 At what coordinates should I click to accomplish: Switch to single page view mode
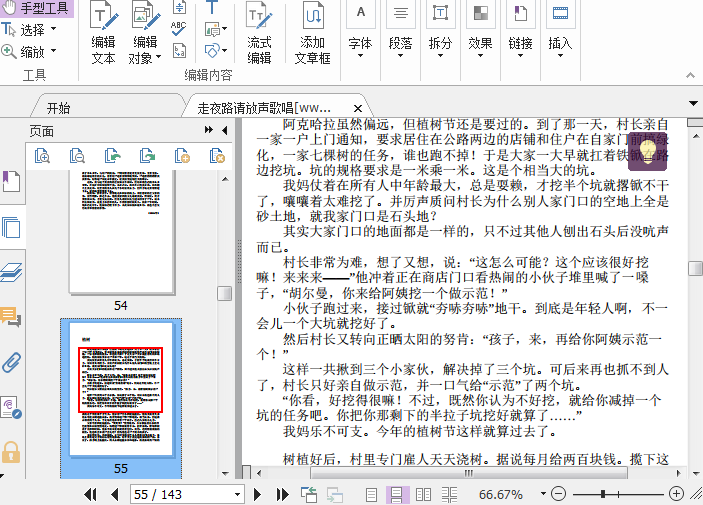(371, 494)
